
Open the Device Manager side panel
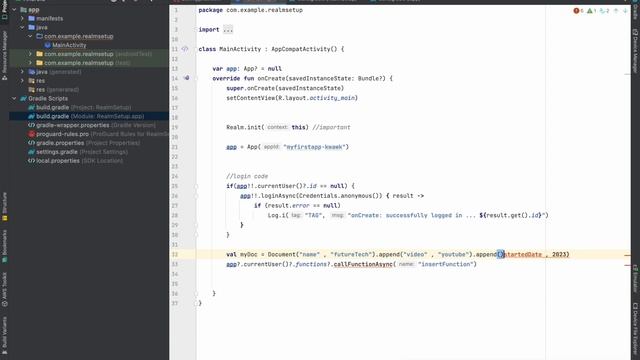(635, 51)
